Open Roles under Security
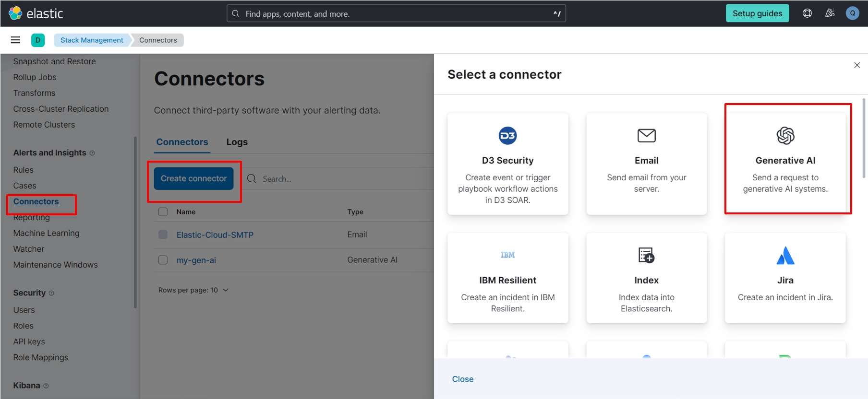The width and height of the screenshot is (868, 399). pos(24,326)
